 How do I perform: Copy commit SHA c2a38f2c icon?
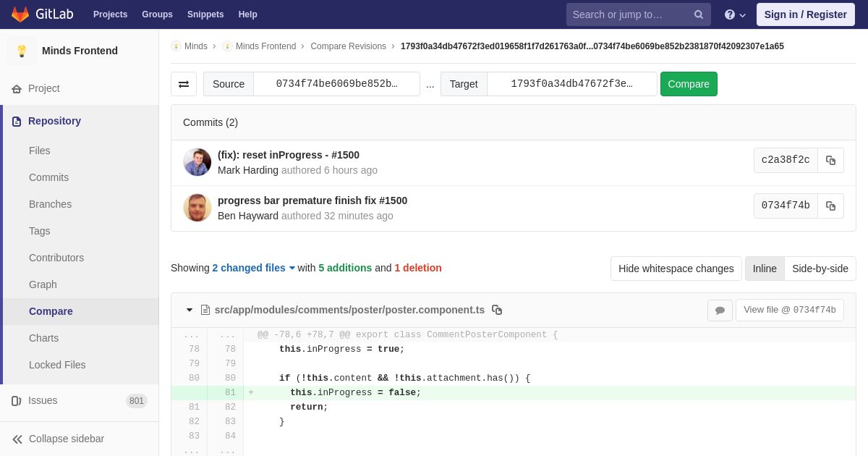(830, 160)
